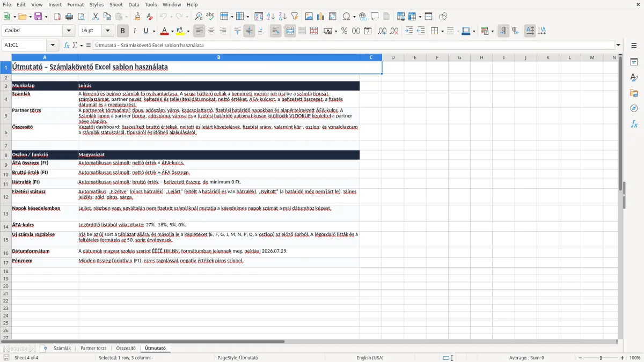Expand Borders dropdown arrow
This screenshot has height=362, width=644.
[x=442, y=31]
